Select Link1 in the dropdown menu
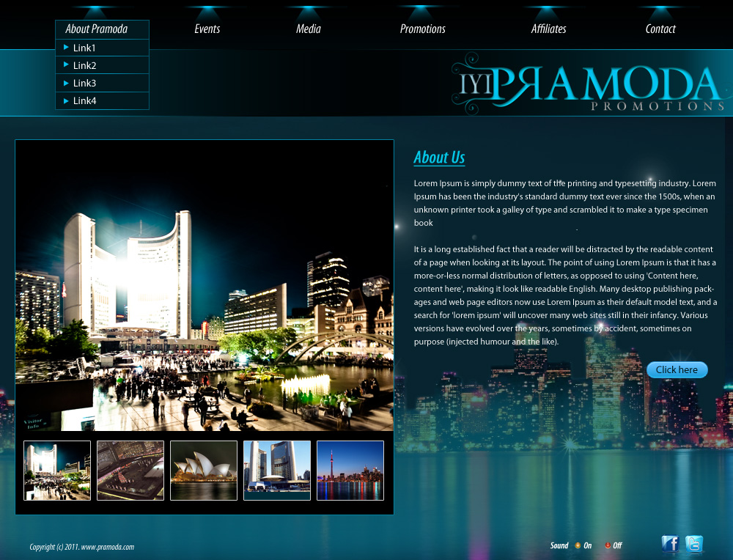 (102, 48)
